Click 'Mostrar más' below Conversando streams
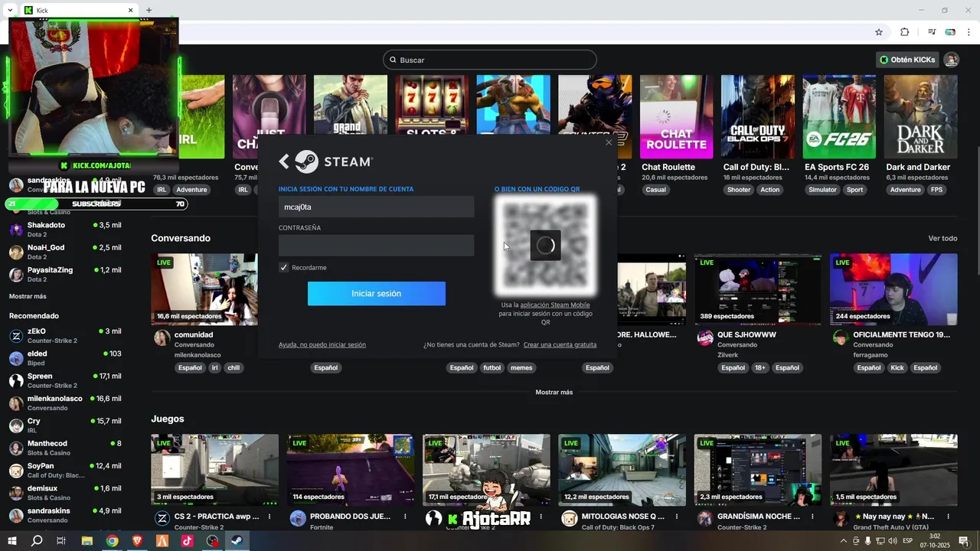Screen dimensions: 980x551 [554, 393]
